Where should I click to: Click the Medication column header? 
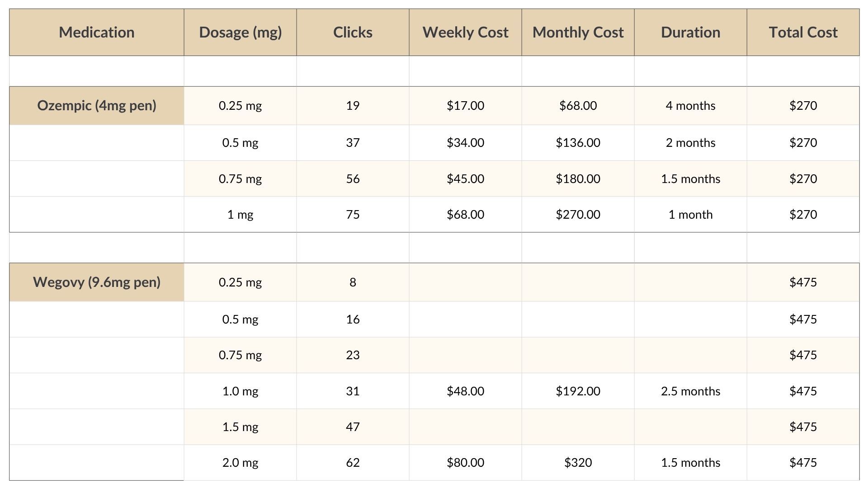tap(96, 32)
